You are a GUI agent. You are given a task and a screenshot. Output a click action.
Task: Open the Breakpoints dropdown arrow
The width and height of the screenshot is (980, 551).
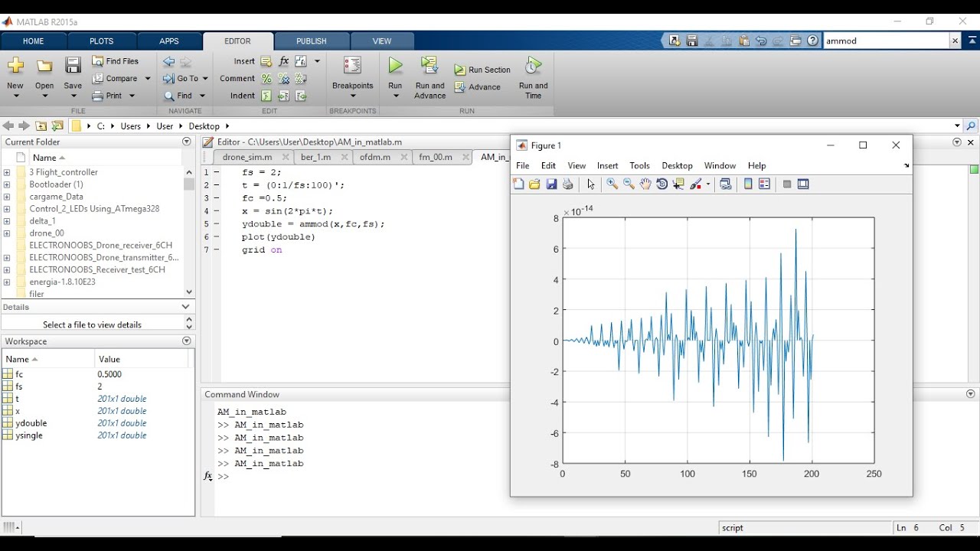click(x=352, y=96)
